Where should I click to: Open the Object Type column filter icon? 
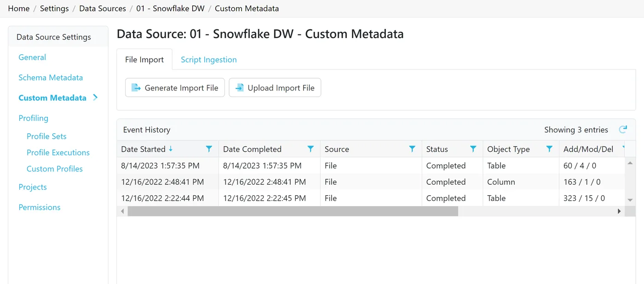549,149
